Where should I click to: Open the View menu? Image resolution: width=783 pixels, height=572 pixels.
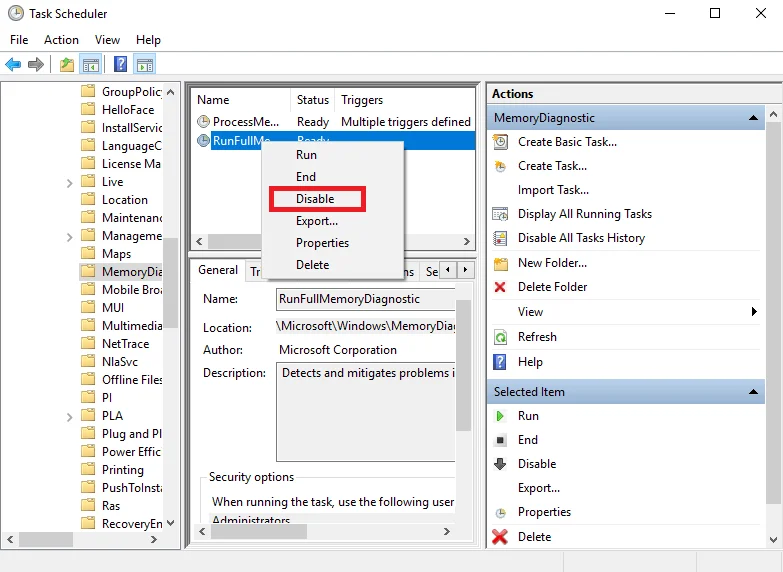[107, 40]
